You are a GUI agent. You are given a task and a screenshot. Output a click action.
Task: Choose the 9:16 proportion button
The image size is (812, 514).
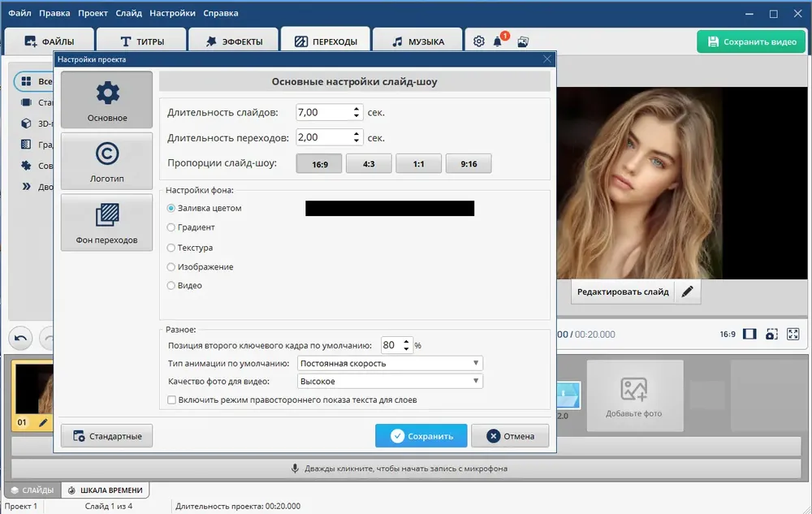click(x=469, y=163)
